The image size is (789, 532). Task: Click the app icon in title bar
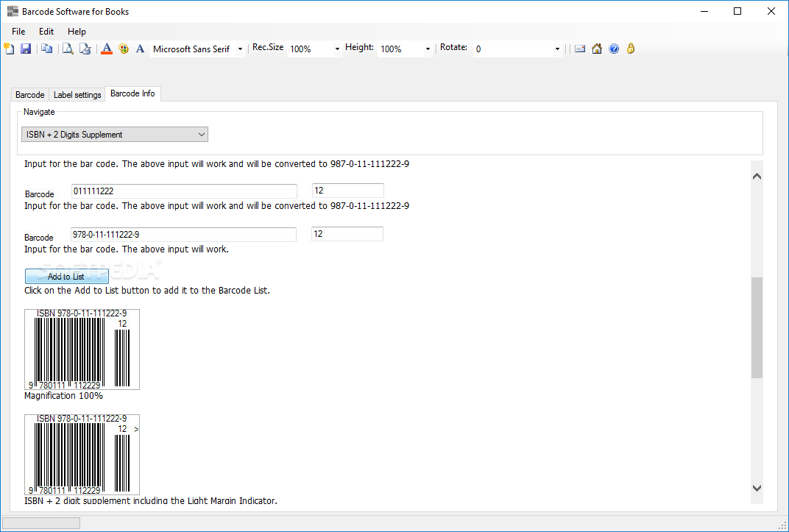click(x=13, y=11)
